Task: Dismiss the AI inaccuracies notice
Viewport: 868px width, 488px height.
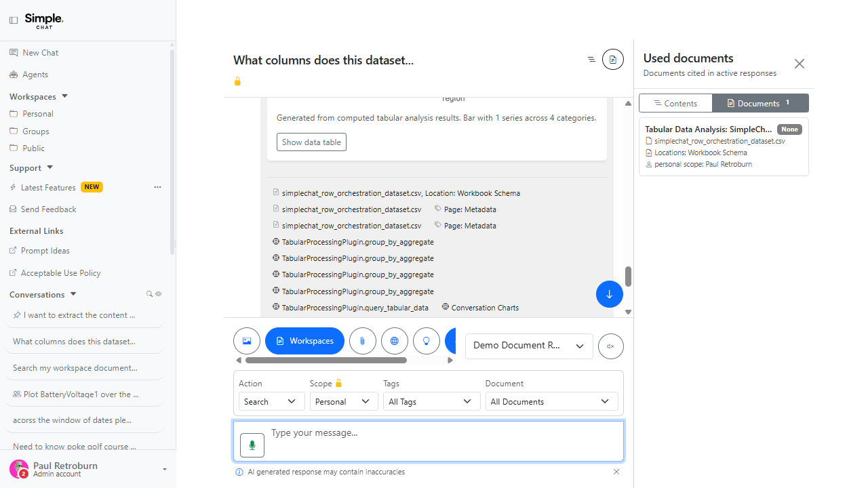Action: click(616, 472)
